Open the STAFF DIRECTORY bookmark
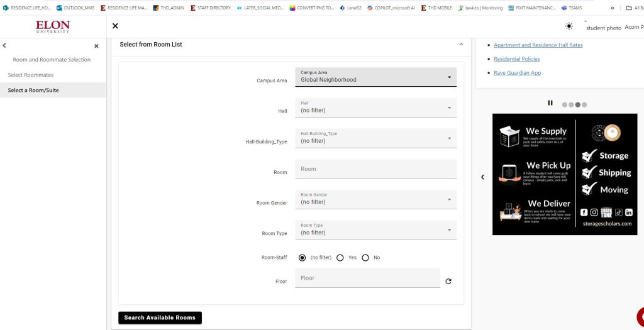 click(211, 8)
